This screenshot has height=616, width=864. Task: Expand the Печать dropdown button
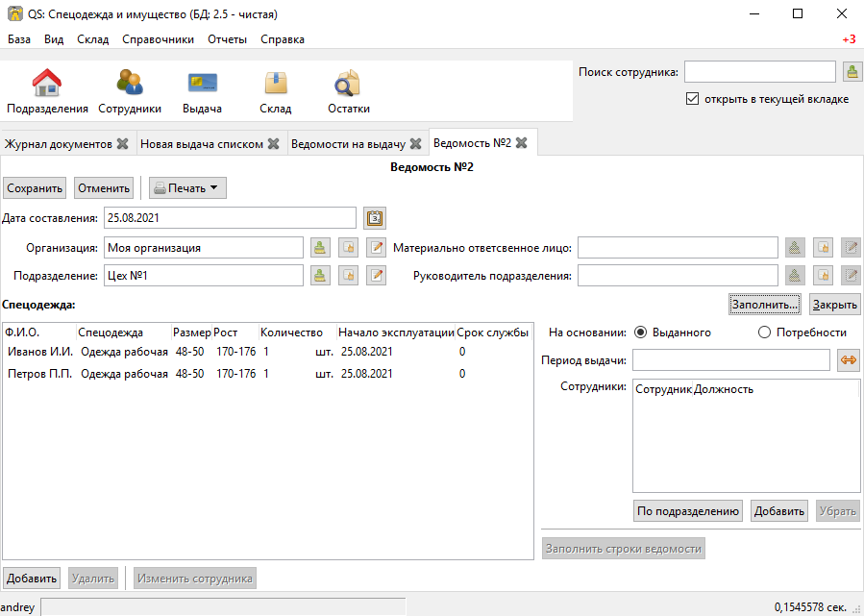click(x=187, y=188)
